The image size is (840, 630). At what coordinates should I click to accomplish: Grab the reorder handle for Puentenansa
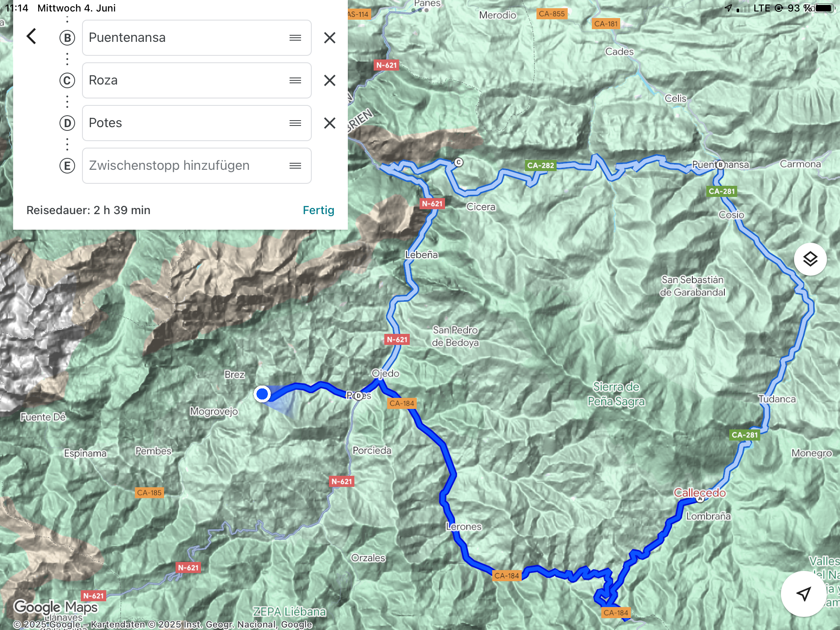click(295, 38)
